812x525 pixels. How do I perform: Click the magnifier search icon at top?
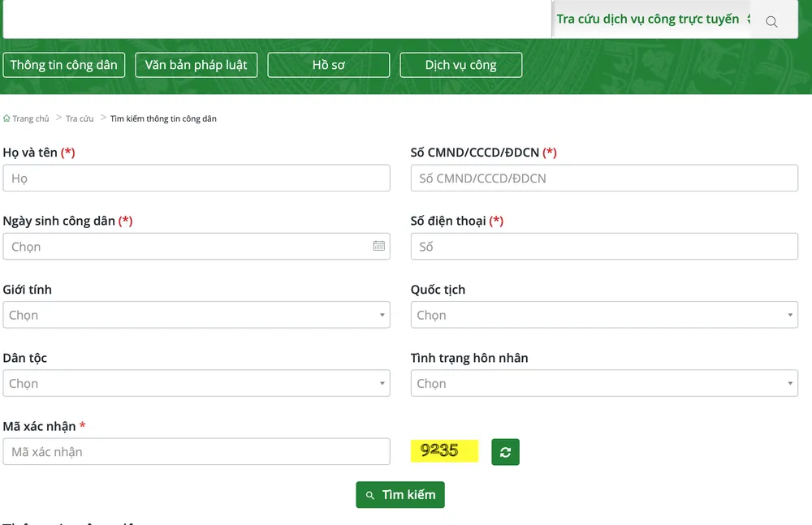click(x=771, y=22)
